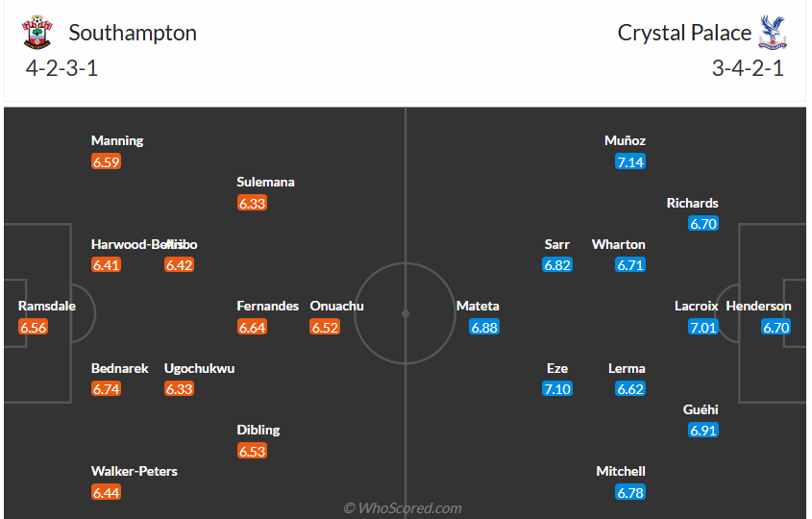Open Onuachu's player details
The image size is (812, 519).
point(336,307)
